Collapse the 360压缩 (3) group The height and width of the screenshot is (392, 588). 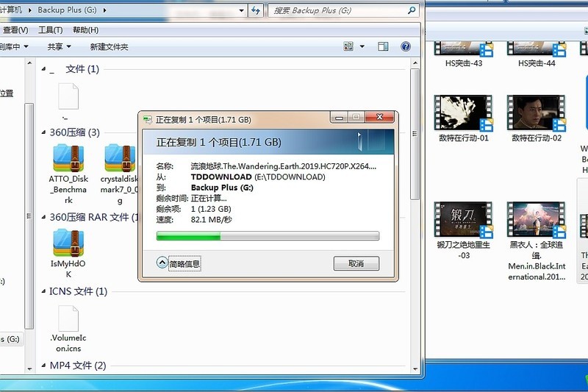tap(43, 132)
